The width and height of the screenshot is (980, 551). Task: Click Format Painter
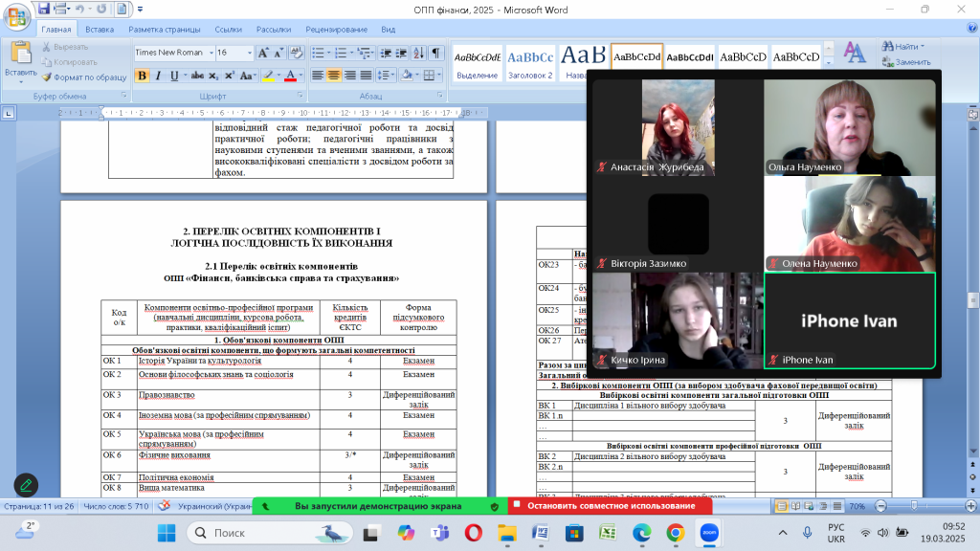point(84,77)
